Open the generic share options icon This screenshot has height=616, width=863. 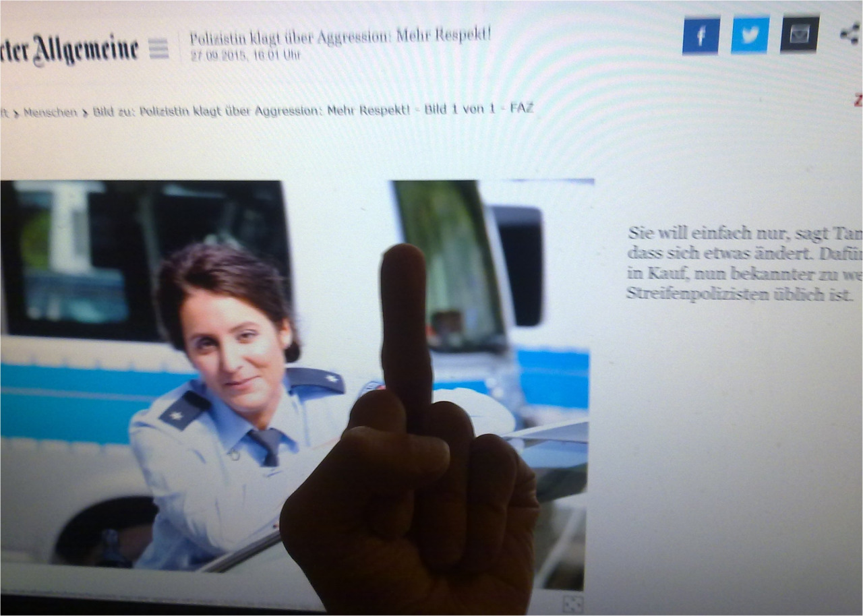coord(849,34)
